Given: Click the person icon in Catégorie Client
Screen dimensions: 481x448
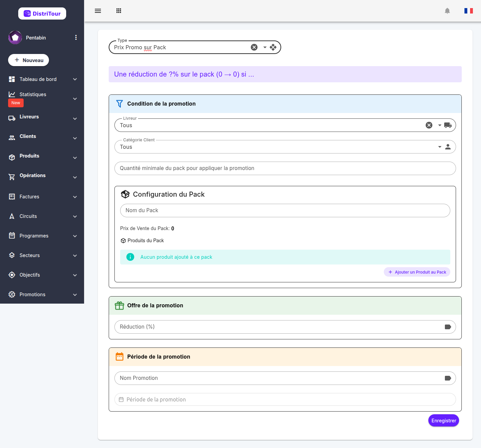Looking at the screenshot, I should tap(448, 147).
